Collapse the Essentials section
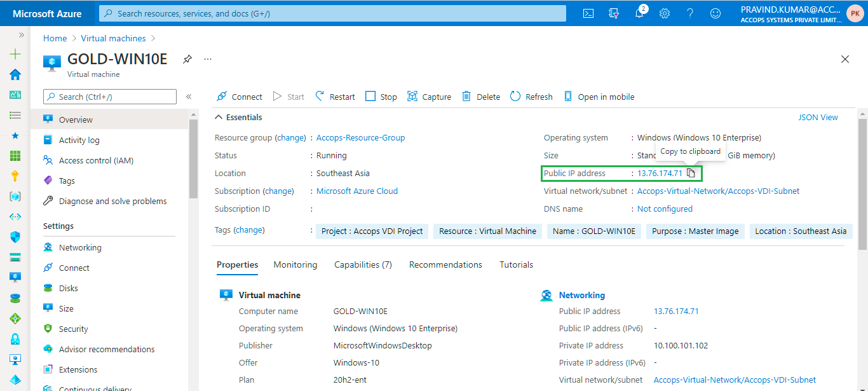 coord(238,117)
